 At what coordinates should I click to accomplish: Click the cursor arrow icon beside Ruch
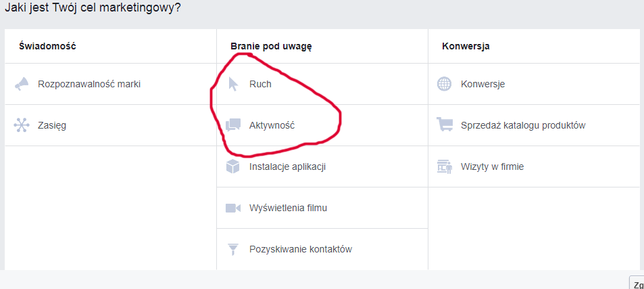click(x=233, y=84)
